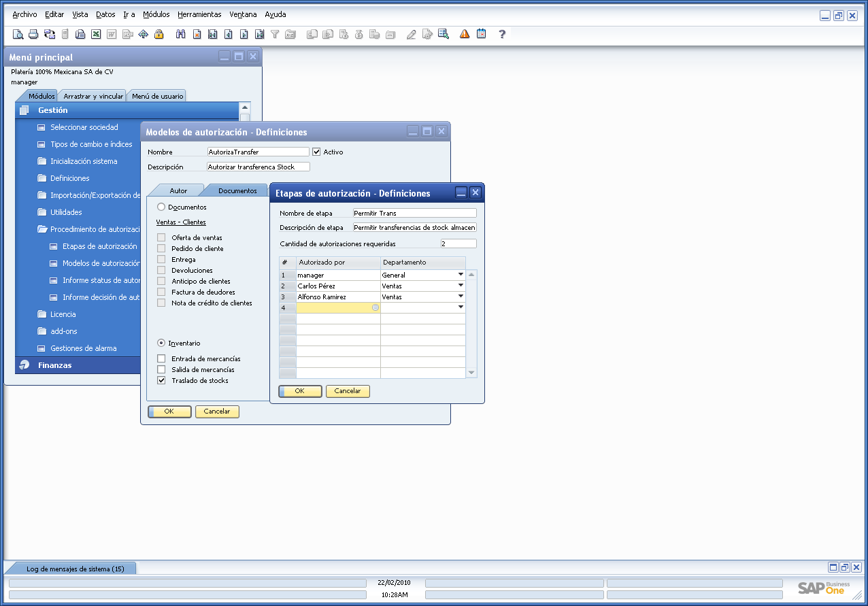The image size is (868, 606).
Task: Click the calendar toolbar icon
Action: [480, 33]
